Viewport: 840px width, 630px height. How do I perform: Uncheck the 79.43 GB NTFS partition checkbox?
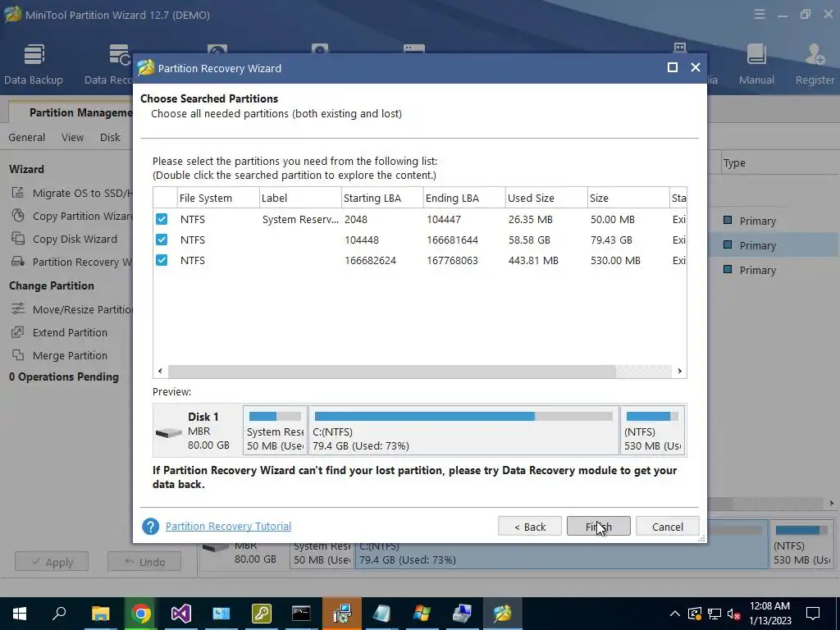coord(162,240)
